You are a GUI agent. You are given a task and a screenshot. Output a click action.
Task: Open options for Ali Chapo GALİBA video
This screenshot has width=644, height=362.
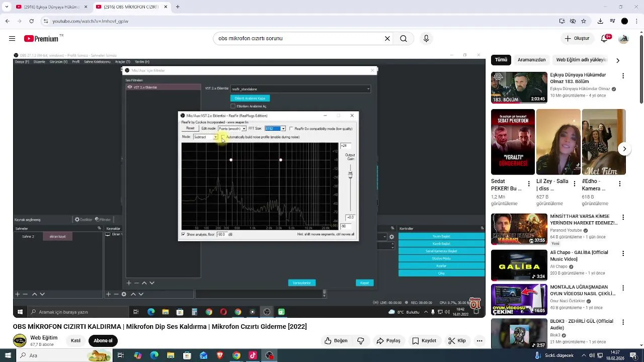(x=623, y=253)
